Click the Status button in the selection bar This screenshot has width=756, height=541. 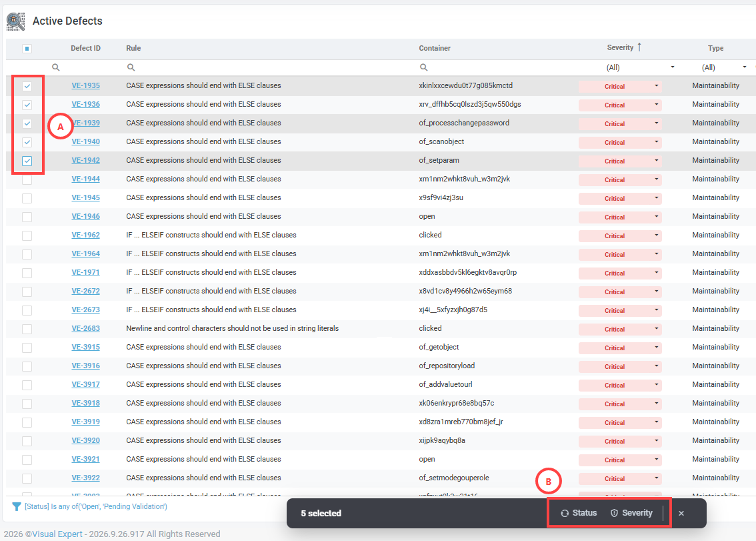(x=579, y=513)
